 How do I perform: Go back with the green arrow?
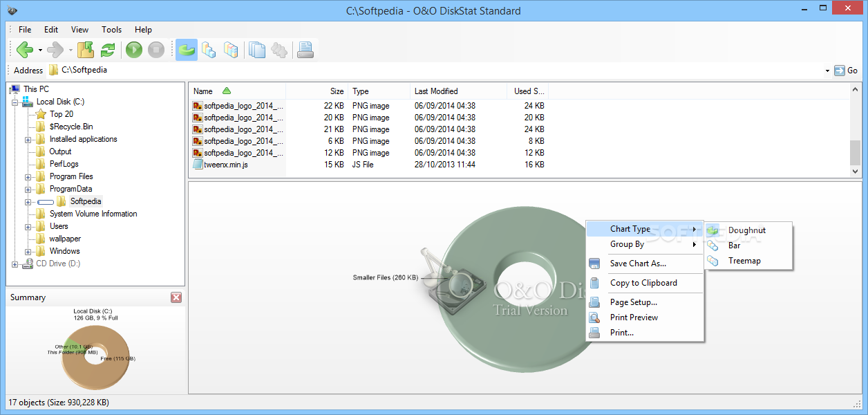[x=24, y=50]
